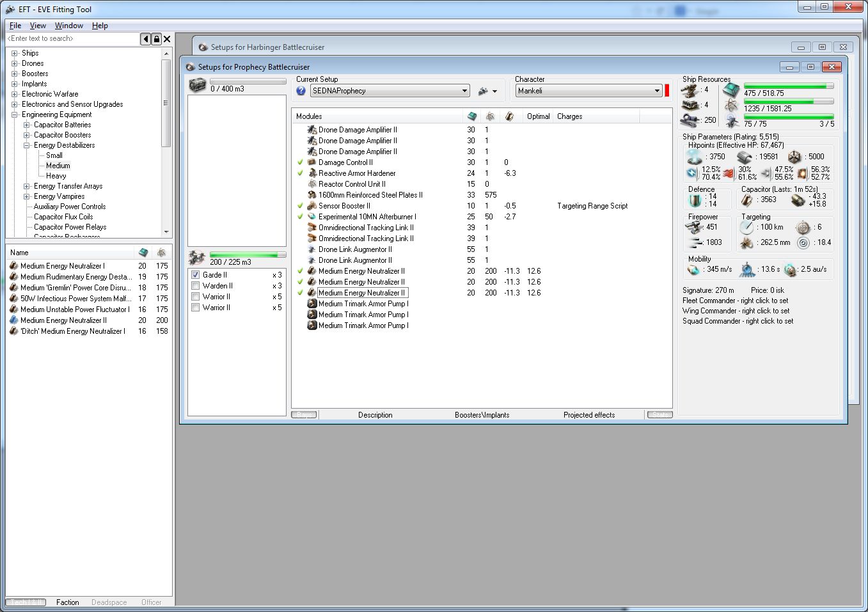Click the powergrid column icon in Modules header
This screenshot has height=612, width=868.
pos(490,116)
